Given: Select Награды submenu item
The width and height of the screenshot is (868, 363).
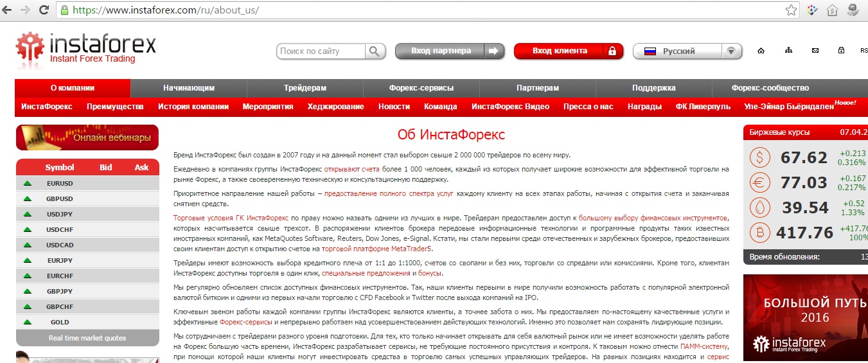Looking at the screenshot, I should (644, 107).
